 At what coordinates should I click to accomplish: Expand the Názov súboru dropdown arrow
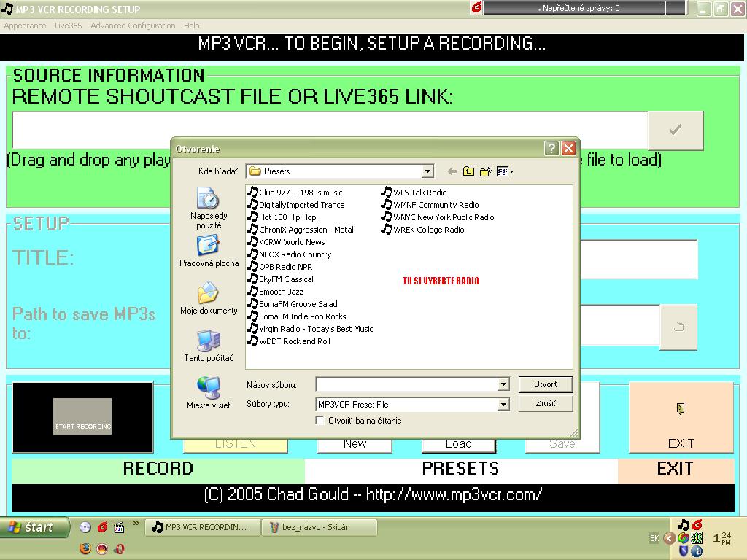[503, 384]
